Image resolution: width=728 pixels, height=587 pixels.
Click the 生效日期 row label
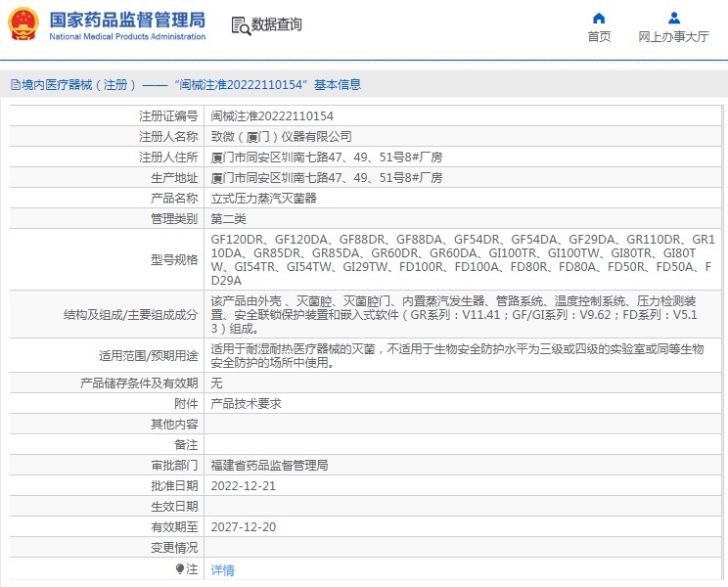tap(174, 506)
